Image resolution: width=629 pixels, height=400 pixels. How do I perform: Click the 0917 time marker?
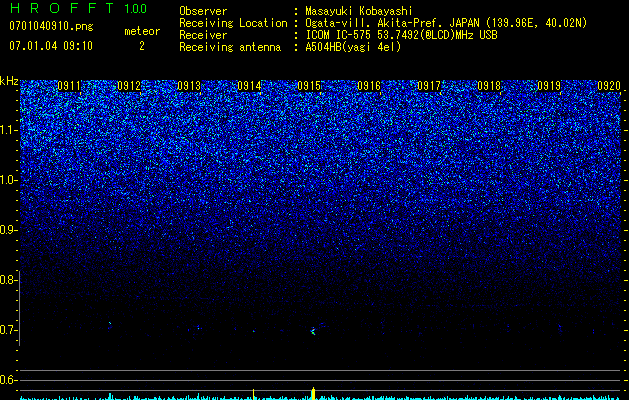(x=429, y=86)
